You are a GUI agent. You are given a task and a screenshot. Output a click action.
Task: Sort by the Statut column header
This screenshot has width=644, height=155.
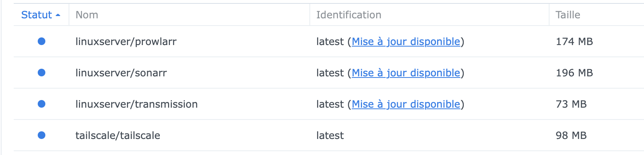(37, 15)
